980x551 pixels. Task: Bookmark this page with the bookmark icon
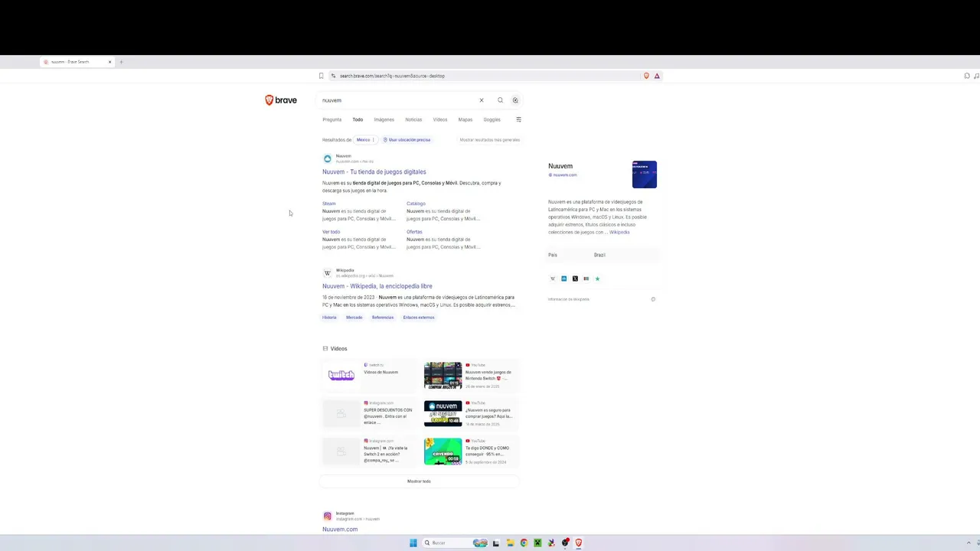coord(322,76)
